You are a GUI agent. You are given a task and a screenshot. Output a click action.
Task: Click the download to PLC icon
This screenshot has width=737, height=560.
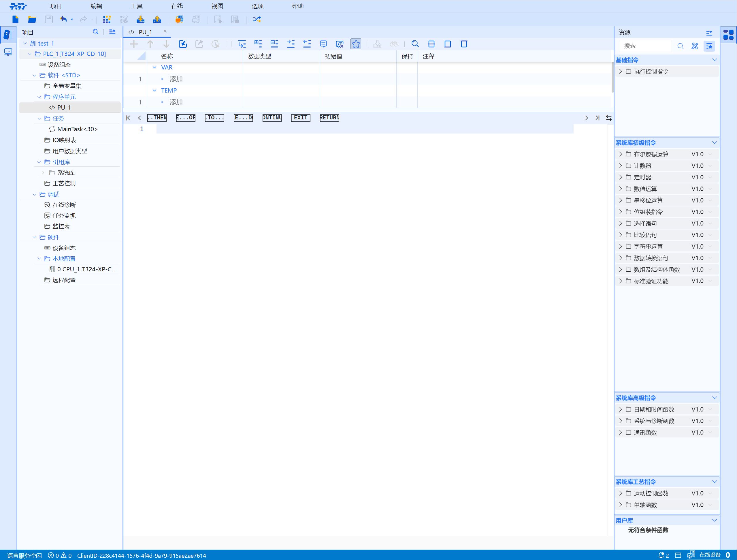140,19
